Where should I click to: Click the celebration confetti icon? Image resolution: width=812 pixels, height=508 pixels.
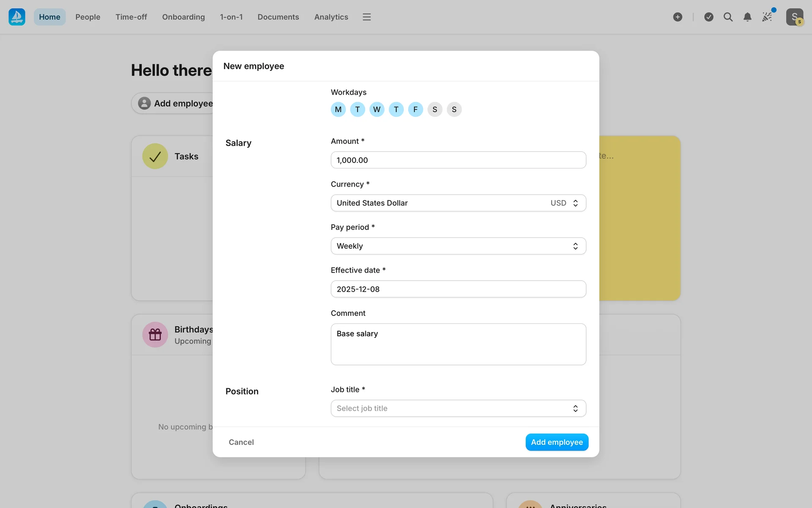tap(767, 17)
